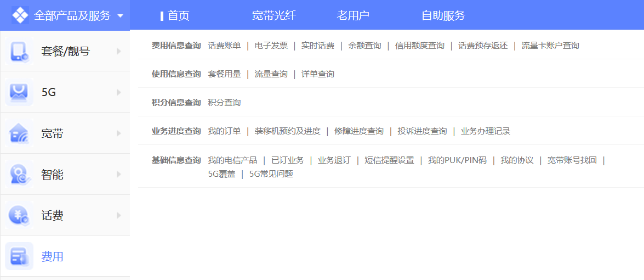
Task: Select 话费 in the sidebar menu
Action: coord(52,215)
